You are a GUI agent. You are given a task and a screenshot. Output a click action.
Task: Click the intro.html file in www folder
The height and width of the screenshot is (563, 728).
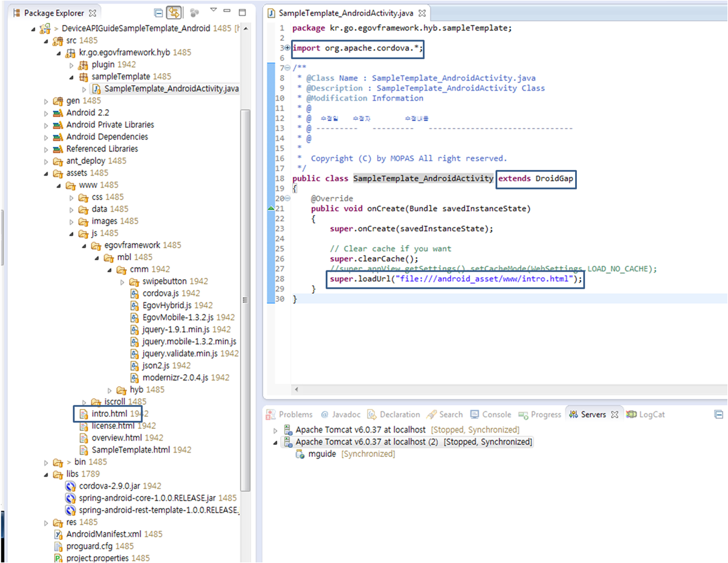pos(109,414)
